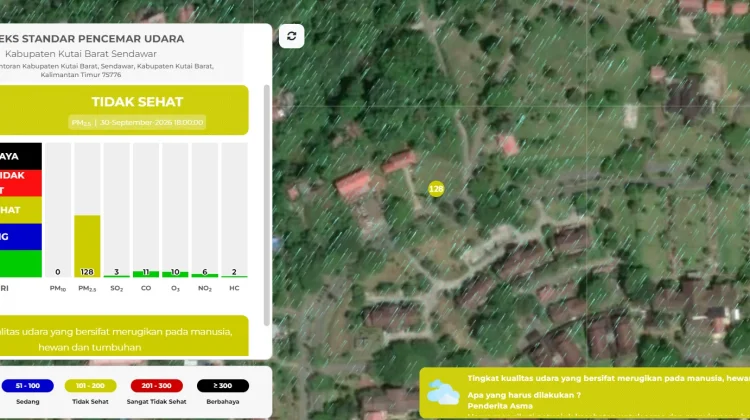Select the PM10 bar showing 0
This screenshot has height=420, width=750.
(58, 210)
